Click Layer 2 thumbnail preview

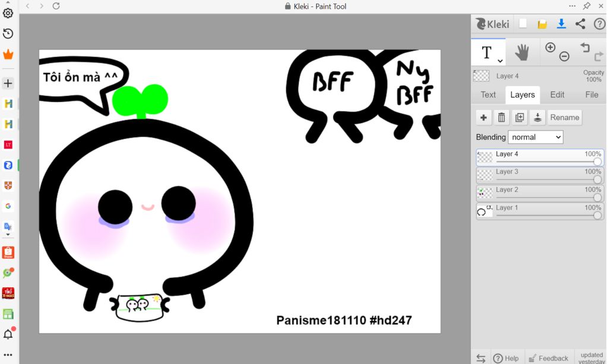point(484,194)
